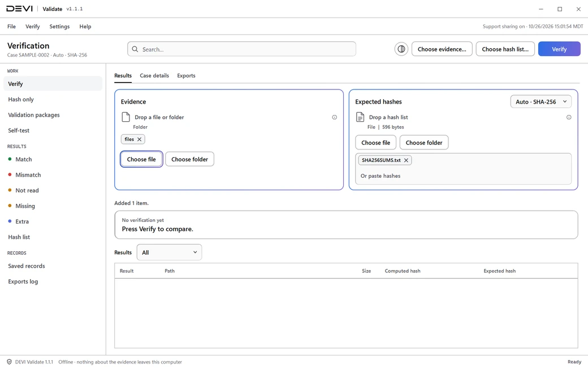Click 'Added 1 item.' status text

pos(132,203)
